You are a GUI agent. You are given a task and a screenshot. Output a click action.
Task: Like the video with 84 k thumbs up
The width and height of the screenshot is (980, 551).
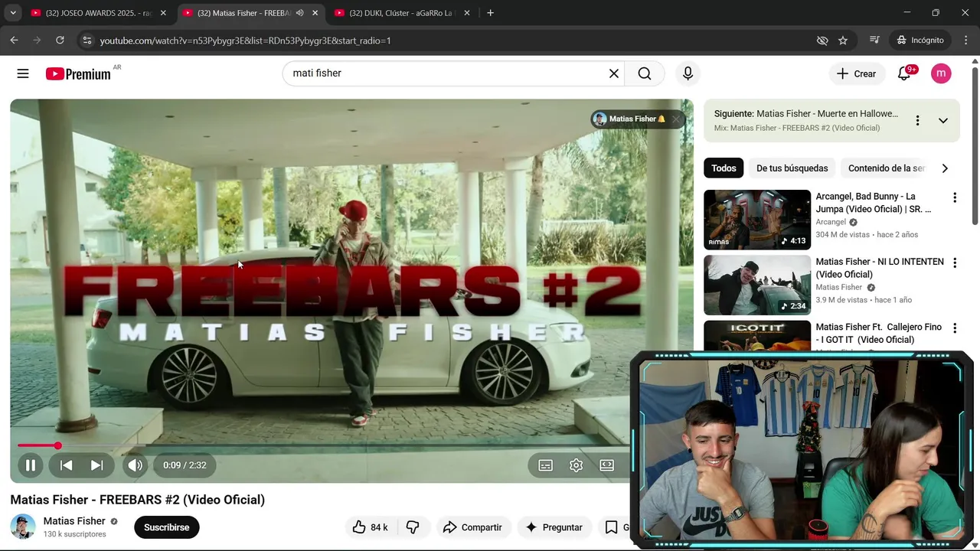pos(371,527)
